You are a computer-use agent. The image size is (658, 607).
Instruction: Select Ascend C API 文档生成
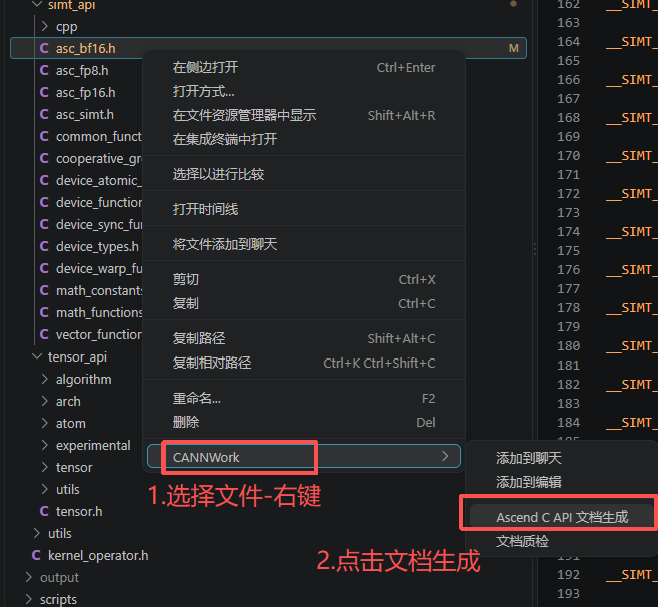click(x=561, y=517)
